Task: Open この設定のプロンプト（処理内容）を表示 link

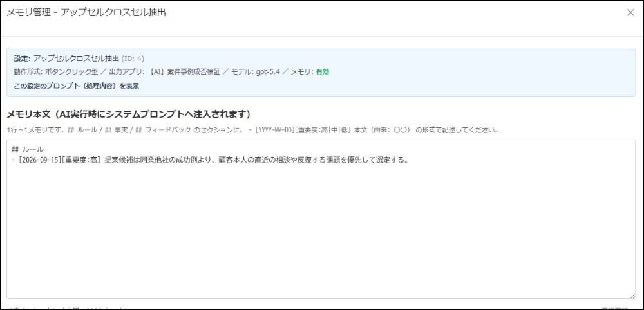Action: point(77,86)
